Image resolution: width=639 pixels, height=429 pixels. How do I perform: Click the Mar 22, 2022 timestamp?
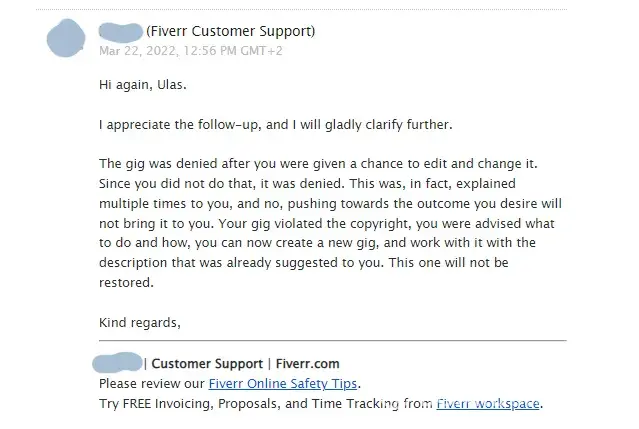click(191, 49)
